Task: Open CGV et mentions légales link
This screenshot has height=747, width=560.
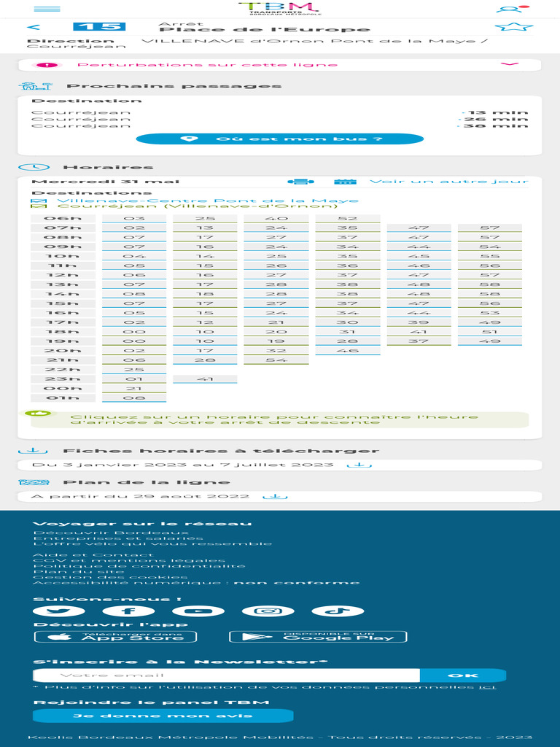Action: click(x=129, y=561)
